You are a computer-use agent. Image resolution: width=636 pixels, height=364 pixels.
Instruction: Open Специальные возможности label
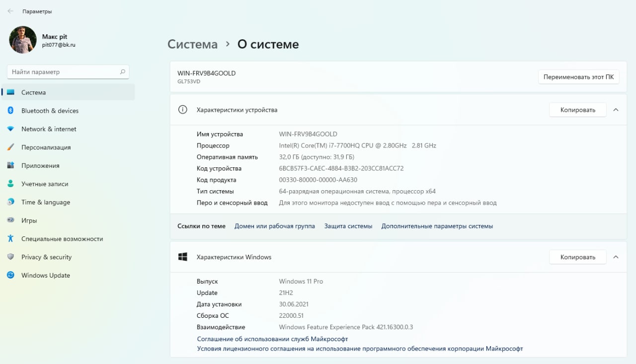pyautogui.click(x=62, y=239)
